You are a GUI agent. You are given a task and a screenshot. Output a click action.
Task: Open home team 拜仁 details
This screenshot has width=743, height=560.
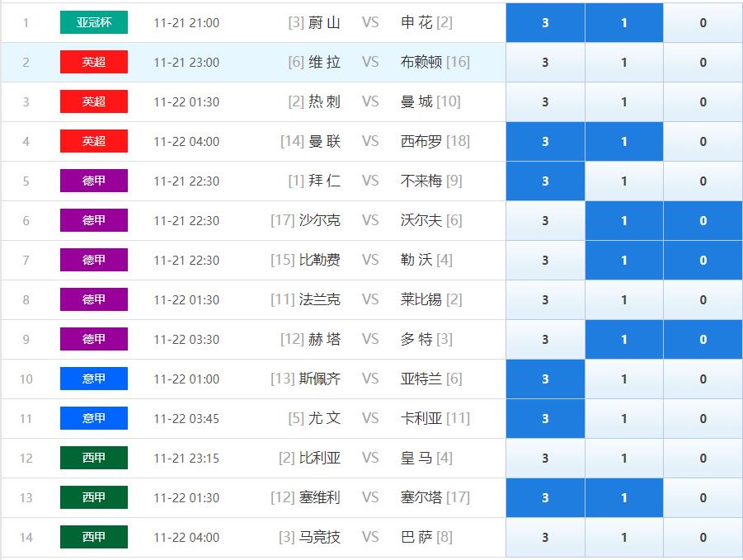coord(324,181)
